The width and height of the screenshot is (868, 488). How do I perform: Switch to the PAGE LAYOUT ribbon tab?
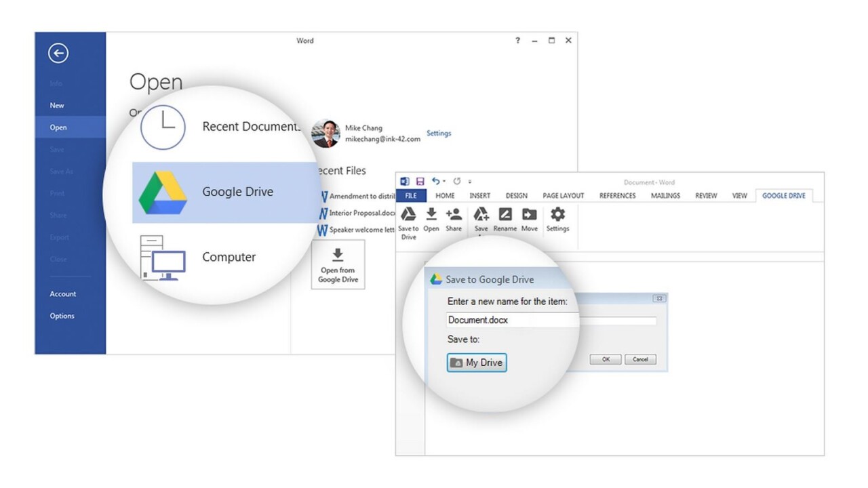click(x=563, y=196)
